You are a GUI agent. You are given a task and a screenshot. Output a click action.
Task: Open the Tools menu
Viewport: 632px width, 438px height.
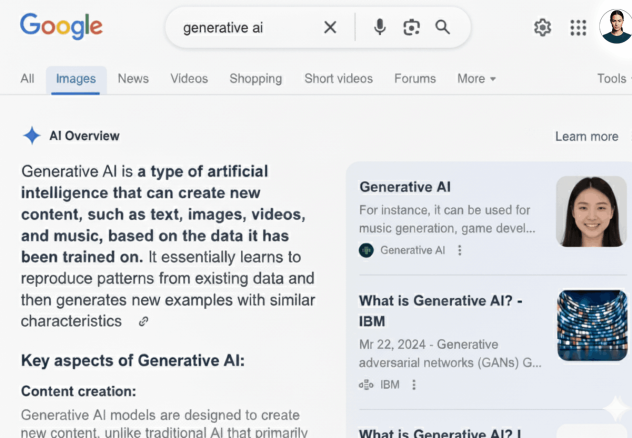612,79
